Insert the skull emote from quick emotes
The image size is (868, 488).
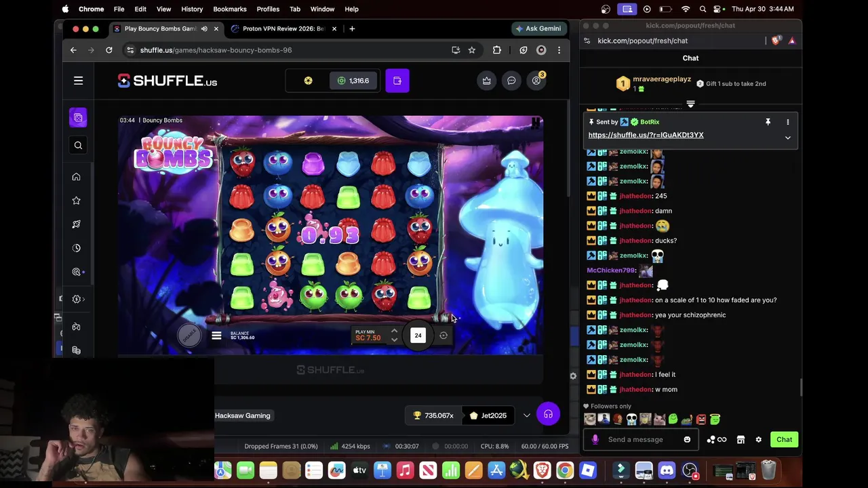[x=631, y=420]
